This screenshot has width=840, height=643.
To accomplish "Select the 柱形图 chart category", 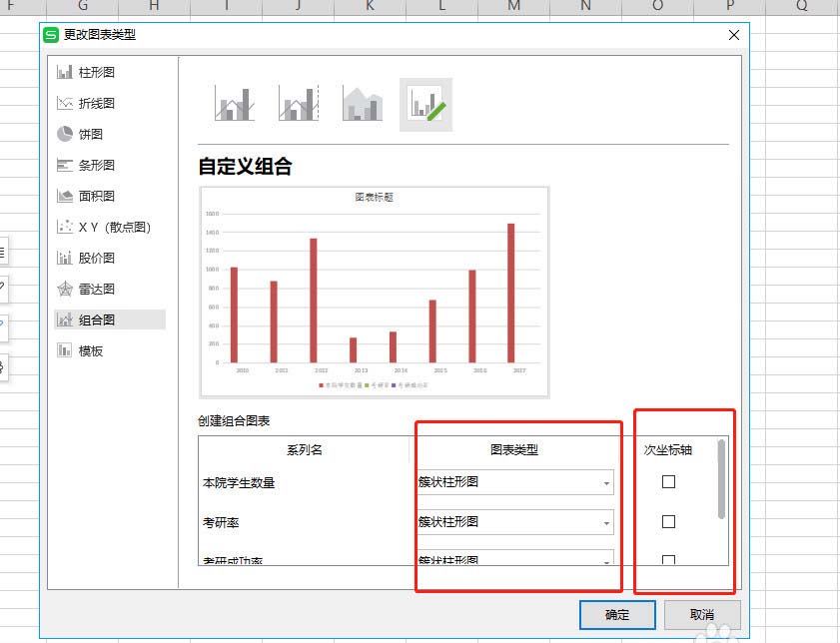I will (85, 71).
